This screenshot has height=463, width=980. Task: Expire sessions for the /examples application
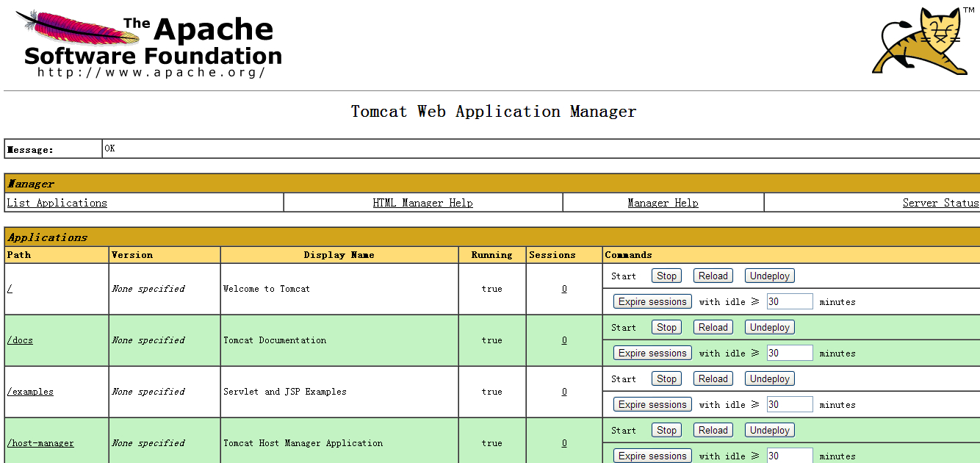652,404
